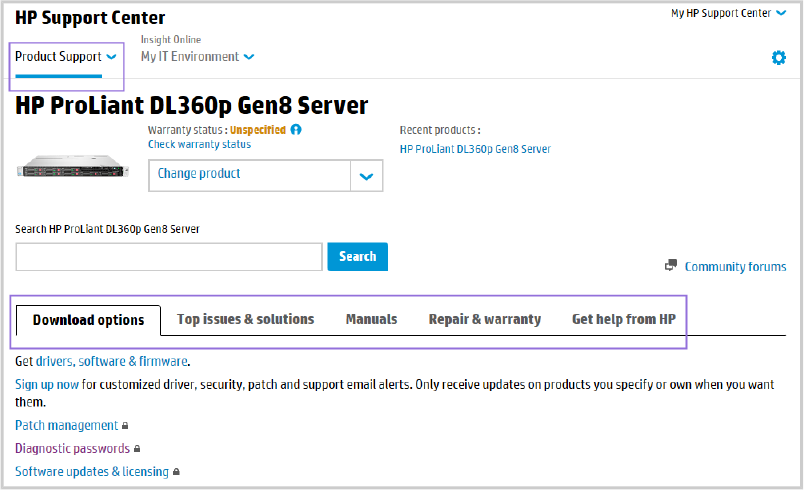
Task: Click lock icon beside Software updates & licensing
Action: (176, 472)
